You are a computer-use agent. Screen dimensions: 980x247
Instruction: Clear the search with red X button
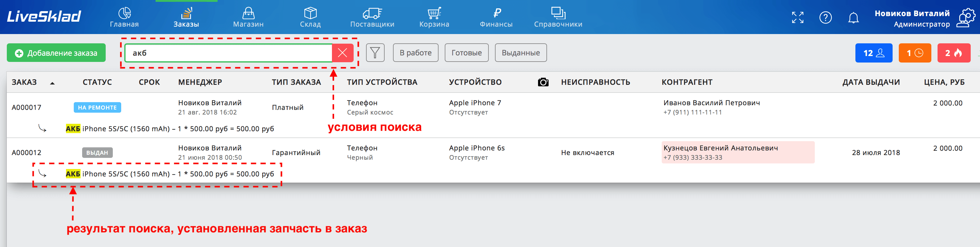coord(342,53)
